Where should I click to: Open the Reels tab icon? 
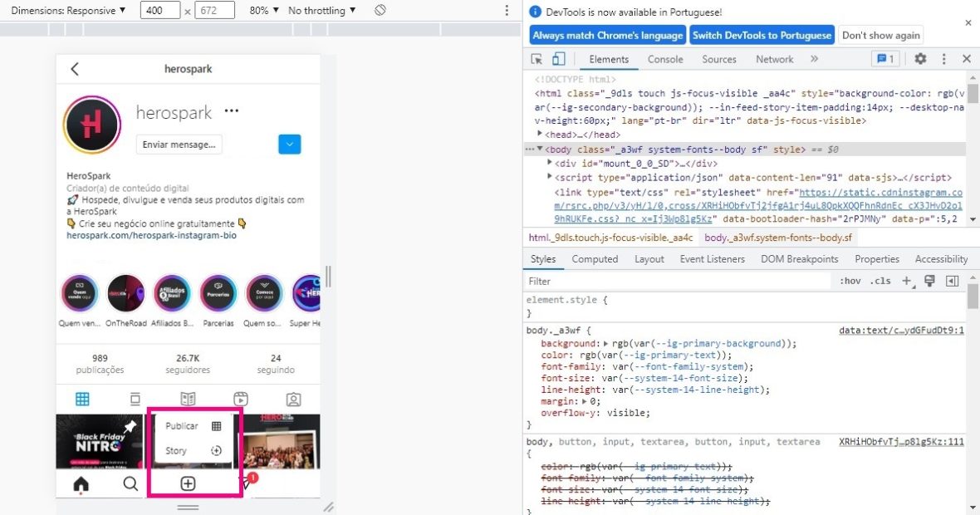click(240, 399)
